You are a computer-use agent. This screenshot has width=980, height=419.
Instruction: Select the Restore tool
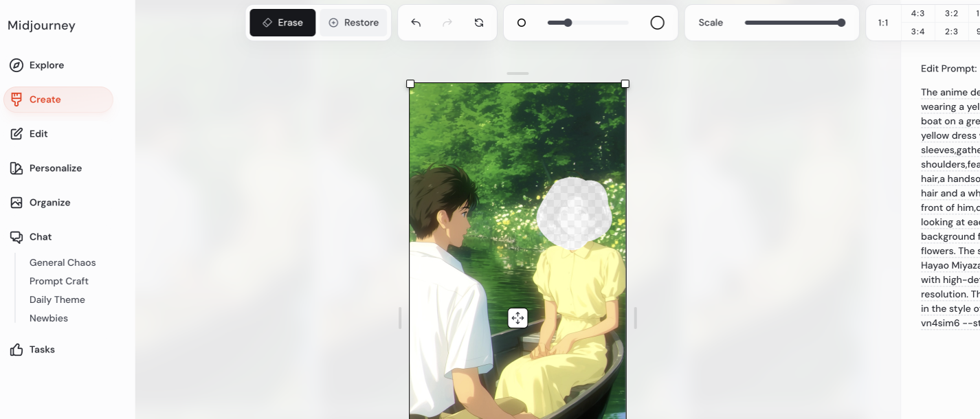[354, 23]
